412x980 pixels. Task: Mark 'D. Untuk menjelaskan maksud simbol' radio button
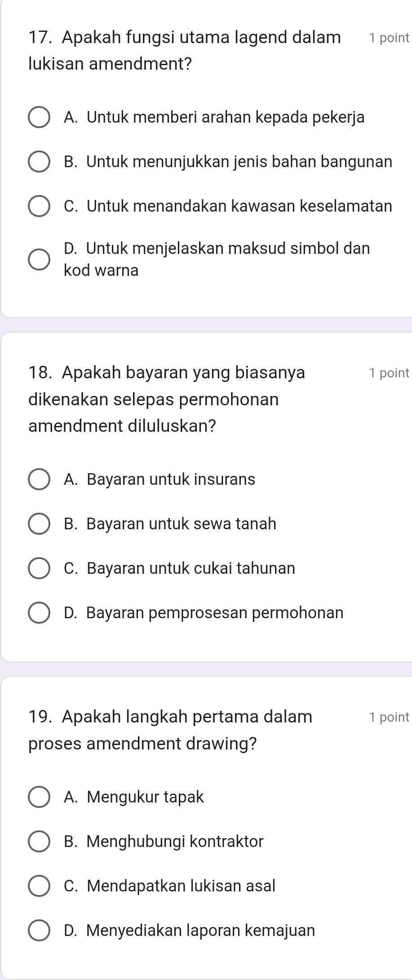tap(39, 259)
